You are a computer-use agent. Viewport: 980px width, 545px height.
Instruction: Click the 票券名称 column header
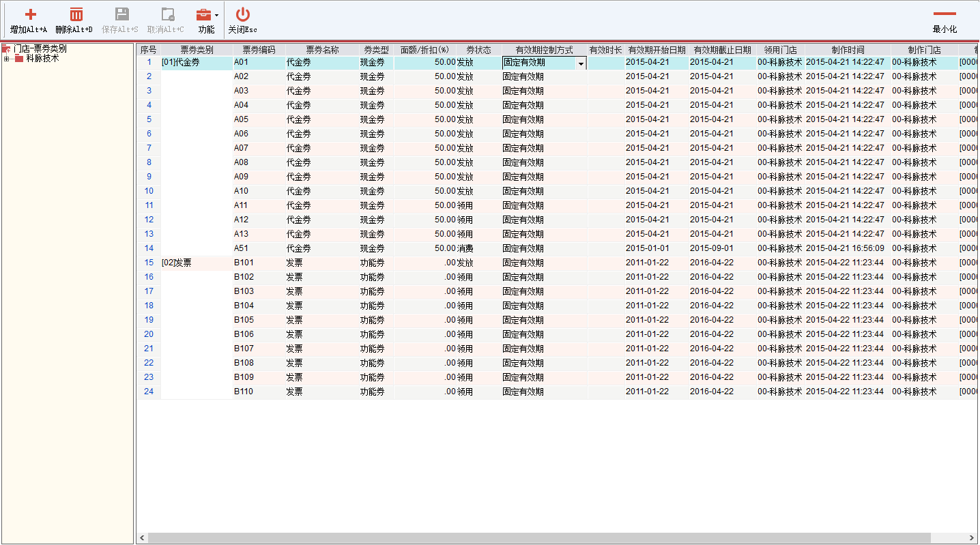point(322,50)
